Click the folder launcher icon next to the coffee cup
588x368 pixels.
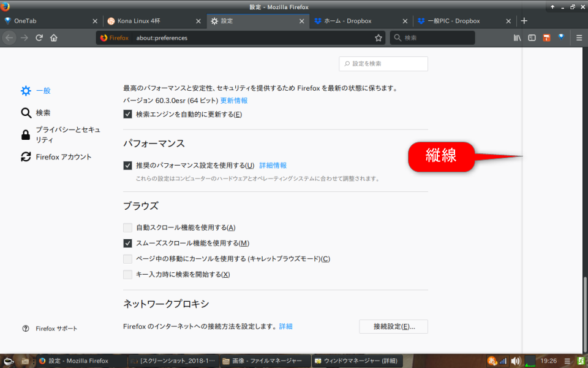pos(26,361)
